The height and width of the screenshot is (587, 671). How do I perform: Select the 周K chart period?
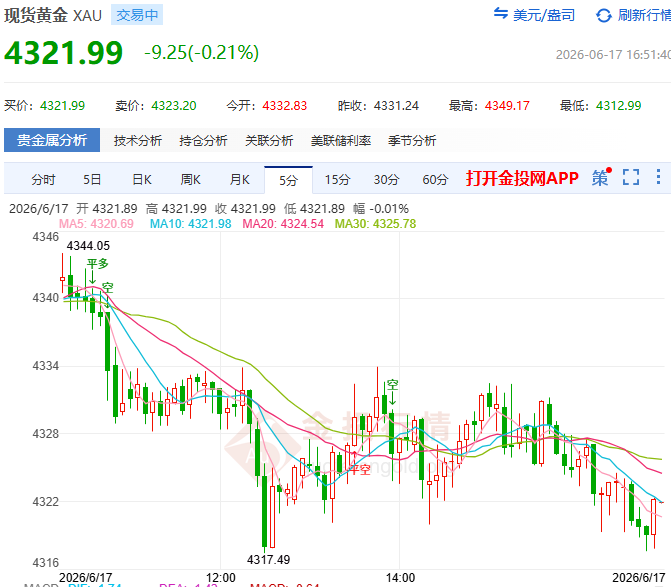pyautogui.click(x=190, y=180)
